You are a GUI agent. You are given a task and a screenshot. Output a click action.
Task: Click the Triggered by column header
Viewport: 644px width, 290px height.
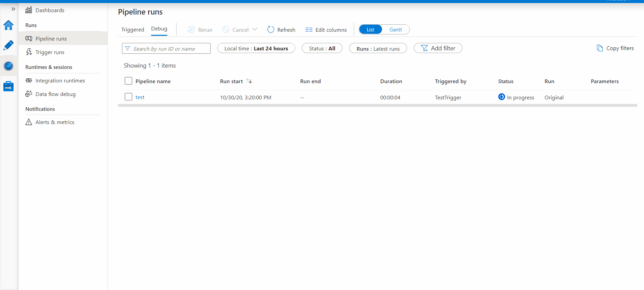click(x=451, y=81)
